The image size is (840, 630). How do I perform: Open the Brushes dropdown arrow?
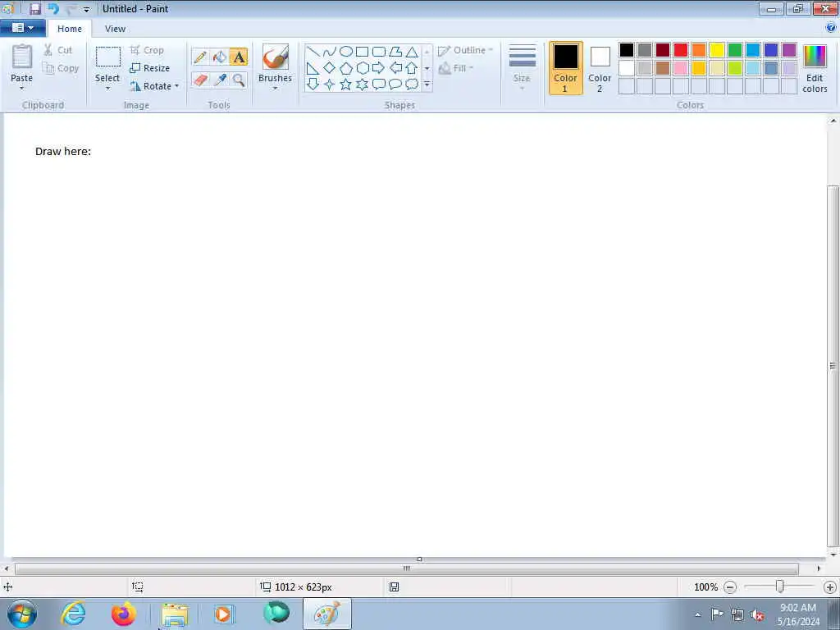(275, 89)
